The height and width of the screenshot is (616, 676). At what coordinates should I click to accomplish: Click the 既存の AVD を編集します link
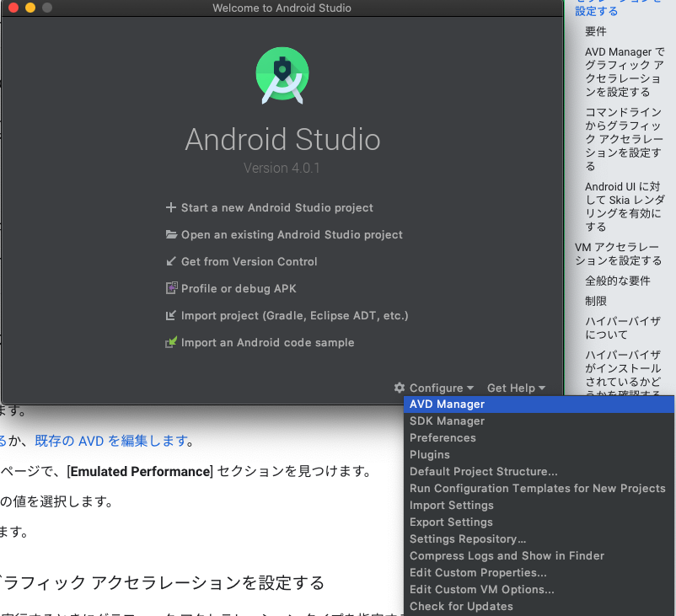(x=111, y=441)
